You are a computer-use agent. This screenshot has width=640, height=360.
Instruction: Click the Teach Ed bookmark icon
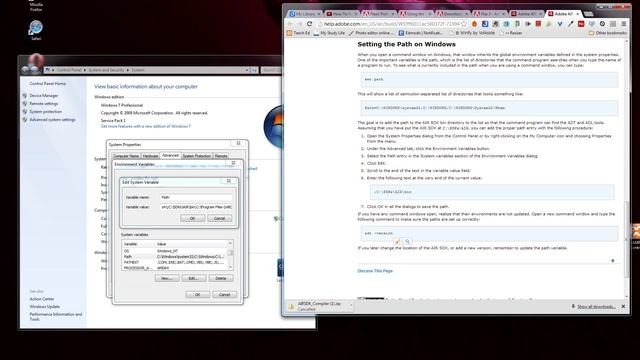[289, 33]
